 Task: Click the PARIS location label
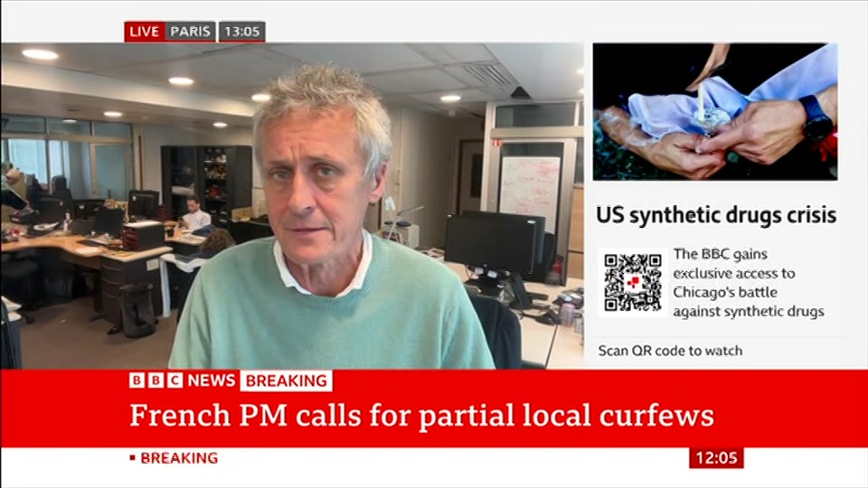(191, 32)
